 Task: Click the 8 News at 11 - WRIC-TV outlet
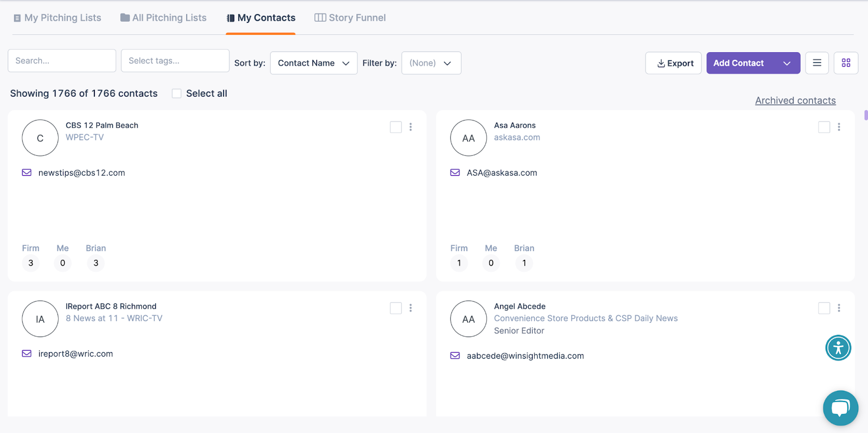(114, 319)
